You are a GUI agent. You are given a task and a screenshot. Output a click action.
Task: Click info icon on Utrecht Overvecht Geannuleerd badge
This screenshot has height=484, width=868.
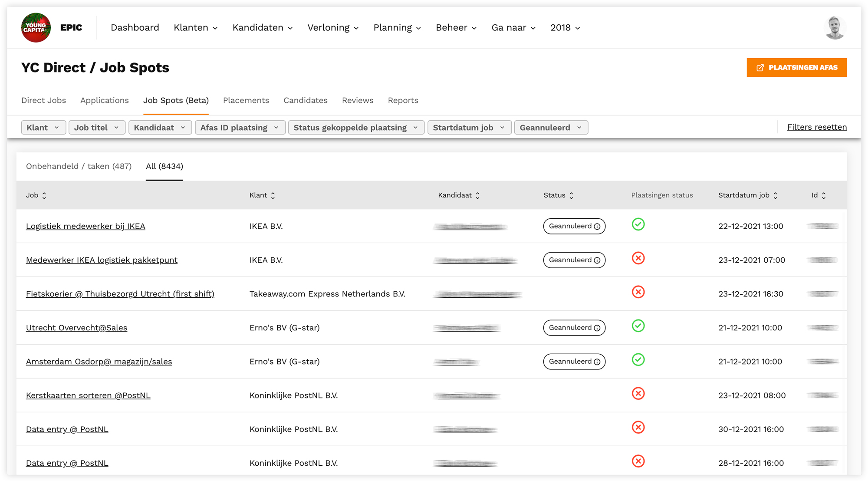pyautogui.click(x=597, y=328)
